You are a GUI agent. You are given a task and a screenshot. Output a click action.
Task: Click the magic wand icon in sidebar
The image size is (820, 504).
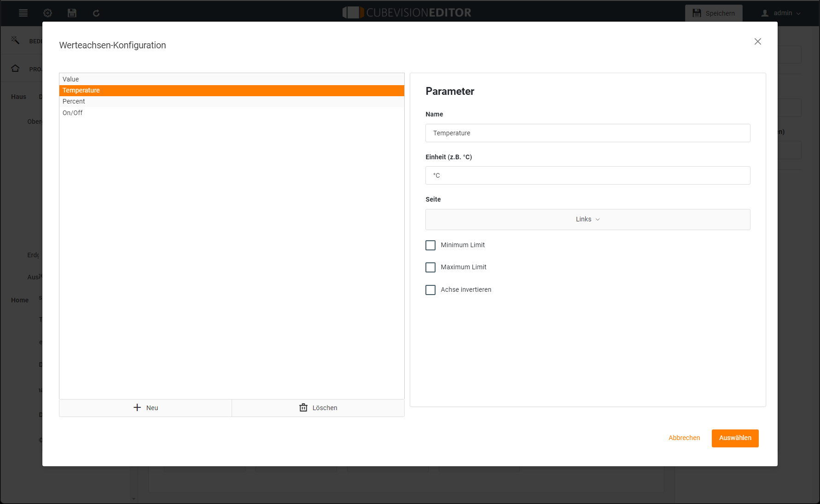pos(15,41)
